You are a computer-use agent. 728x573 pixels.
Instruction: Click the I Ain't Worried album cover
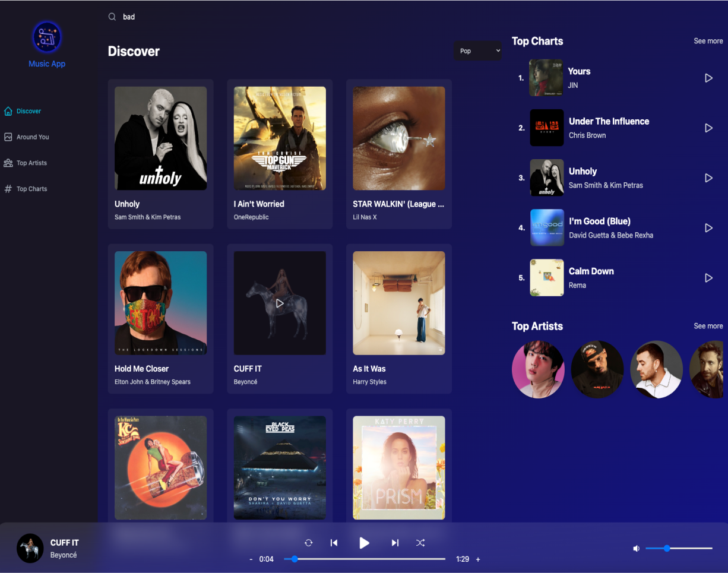(x=280, y=138)
